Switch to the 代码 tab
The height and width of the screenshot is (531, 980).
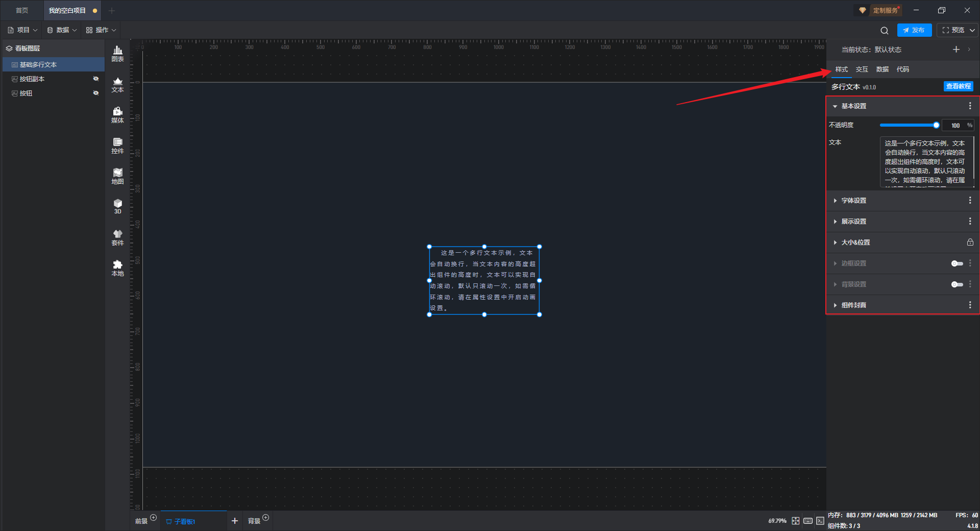tap(903, 69)
